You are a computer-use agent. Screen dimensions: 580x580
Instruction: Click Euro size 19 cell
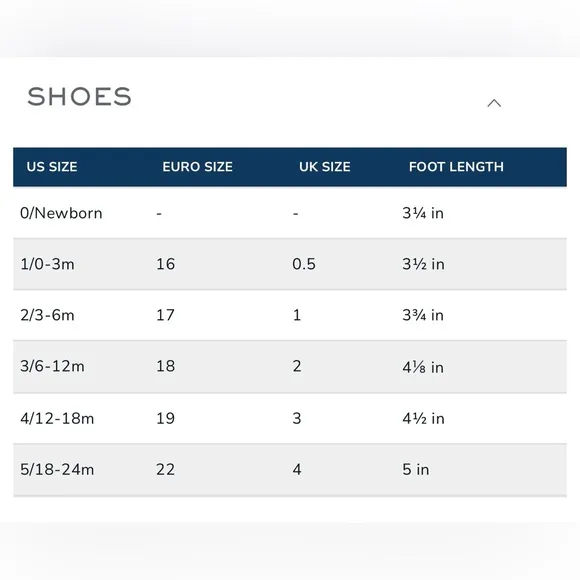[165, 418]
